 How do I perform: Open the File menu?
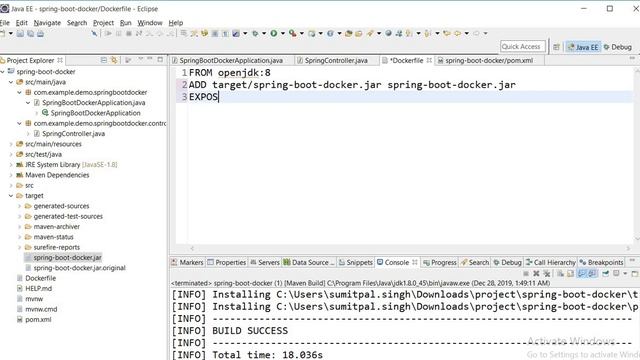(4, 23)
